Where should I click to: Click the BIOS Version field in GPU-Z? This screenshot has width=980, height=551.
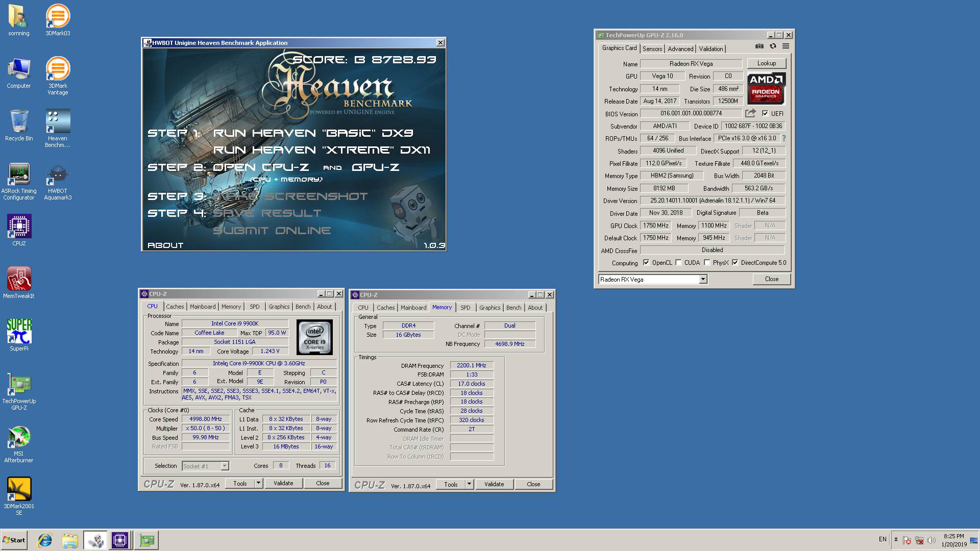tap(691, 113)
